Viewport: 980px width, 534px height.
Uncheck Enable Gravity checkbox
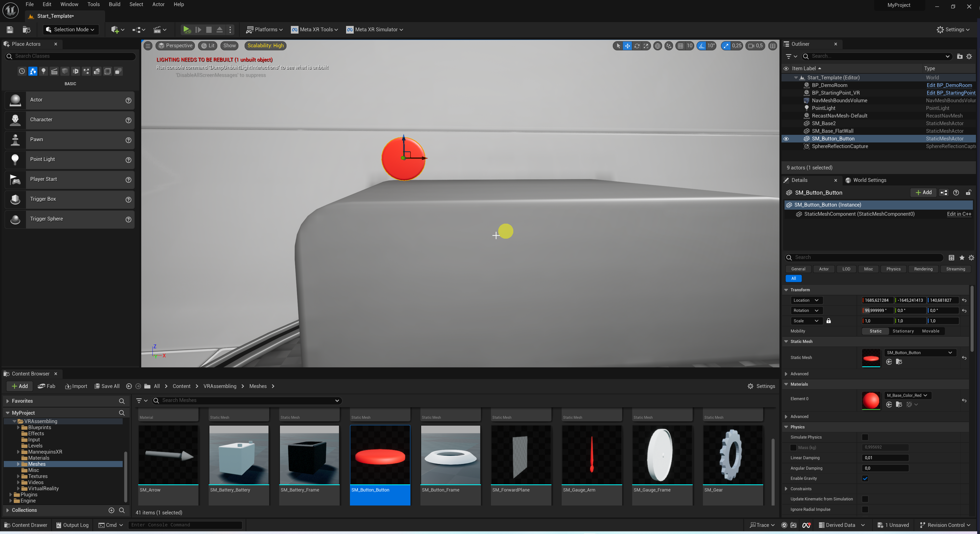(865, 478)
